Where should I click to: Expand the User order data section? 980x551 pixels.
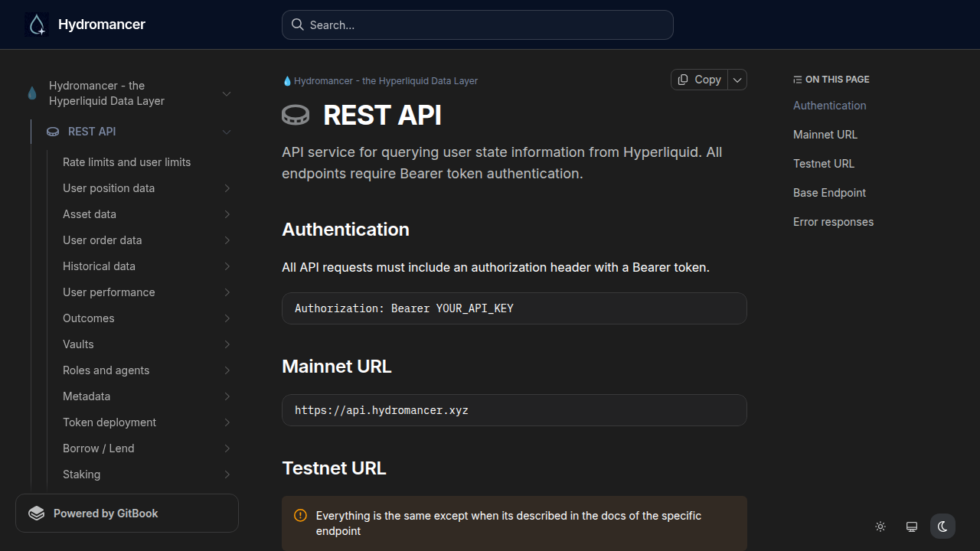click(227, 240)
